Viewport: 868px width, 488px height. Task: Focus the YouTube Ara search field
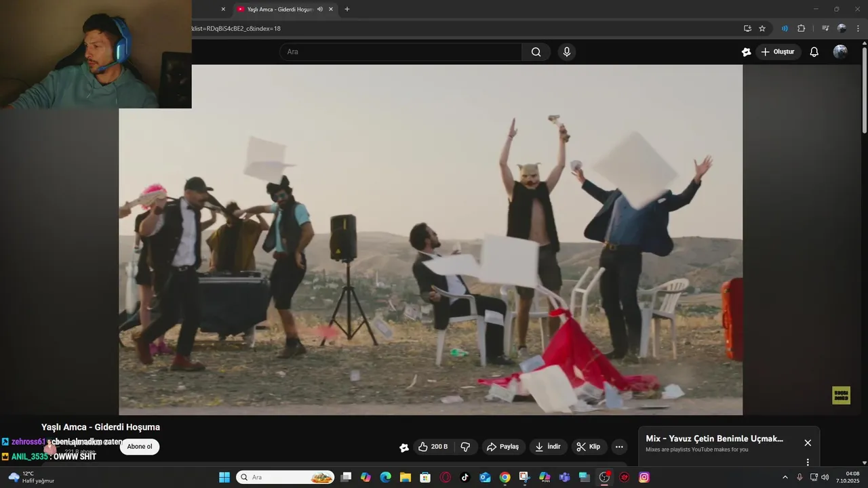click(401, 52)
